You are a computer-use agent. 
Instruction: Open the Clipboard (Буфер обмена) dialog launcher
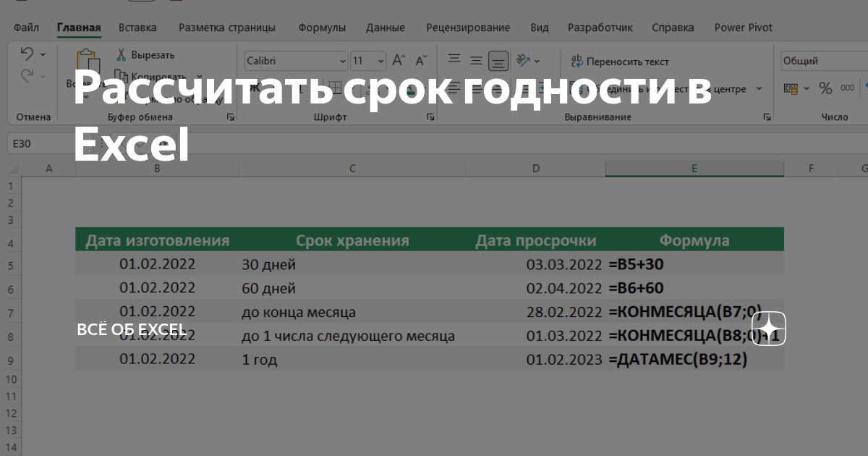point(230,117)
